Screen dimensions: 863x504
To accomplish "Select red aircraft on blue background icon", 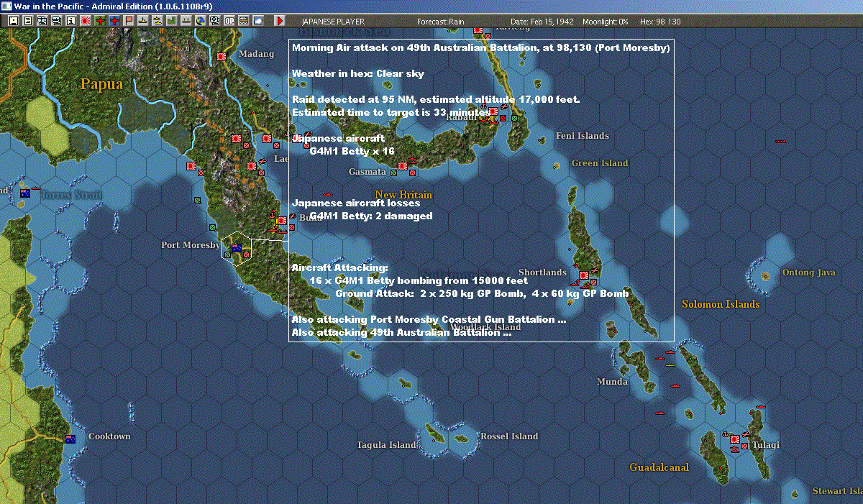I will point(114,22).
